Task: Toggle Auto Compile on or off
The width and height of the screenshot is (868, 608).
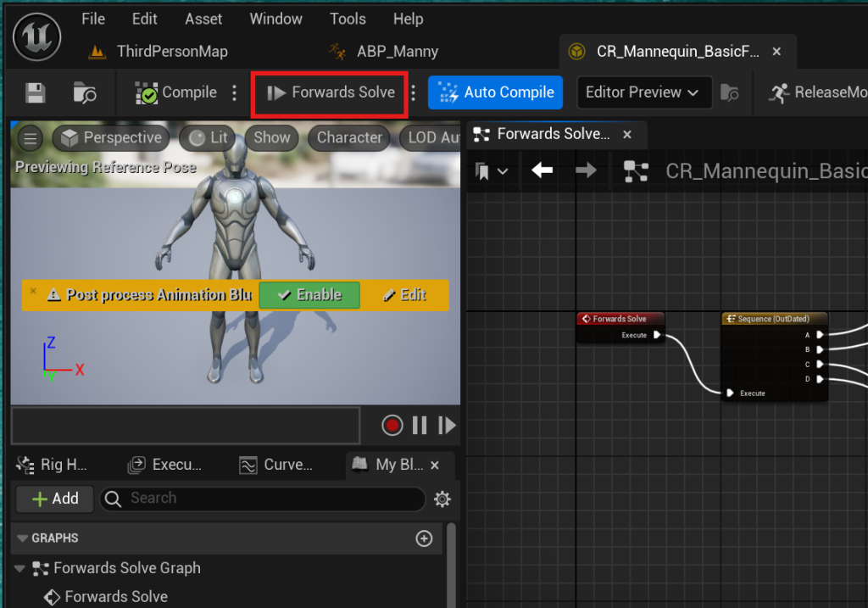Action: (495, 92)
